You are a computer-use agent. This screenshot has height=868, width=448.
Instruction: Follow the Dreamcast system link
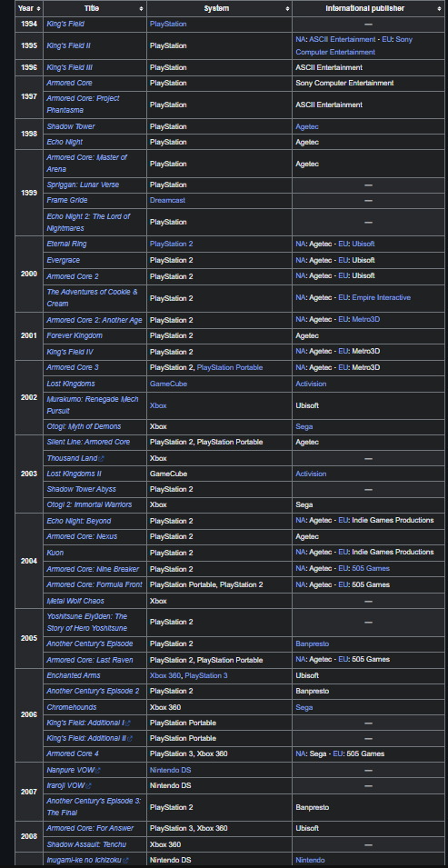point(167,200)
